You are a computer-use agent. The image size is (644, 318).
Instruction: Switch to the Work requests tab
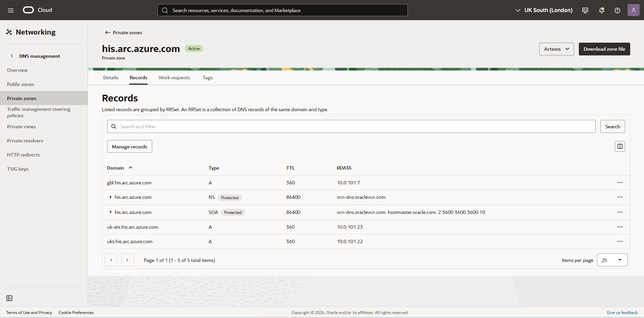pos(174,77)
